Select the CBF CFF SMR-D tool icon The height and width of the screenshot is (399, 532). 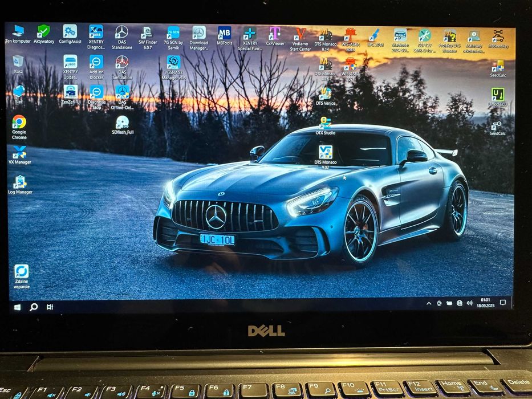pyautogui.click(x=424, y=40)
